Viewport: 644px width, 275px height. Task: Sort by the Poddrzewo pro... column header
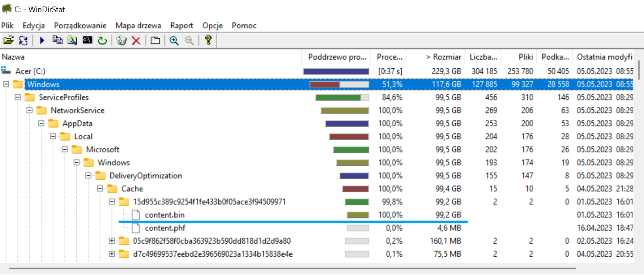(336, 57)
